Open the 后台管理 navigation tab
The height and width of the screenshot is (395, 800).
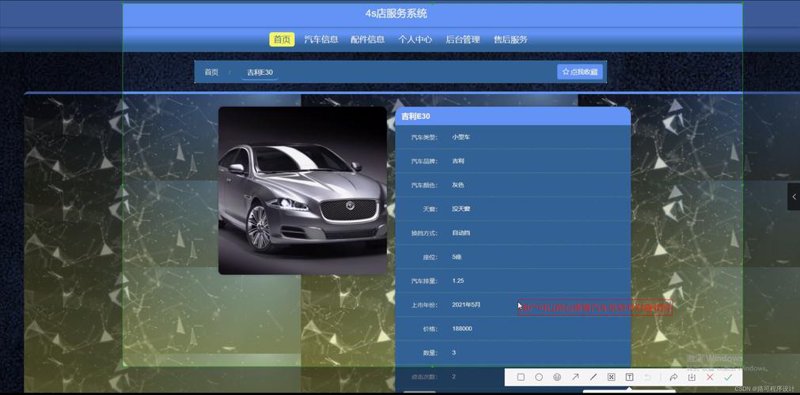pyautogui.click(x=463, y=39)
